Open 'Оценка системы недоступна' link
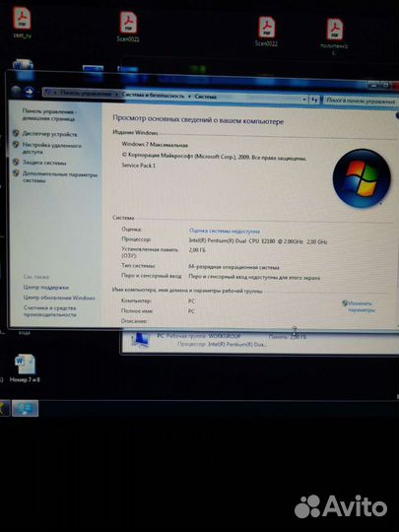This screenshot has height=532, width=399. pos(225,232)
